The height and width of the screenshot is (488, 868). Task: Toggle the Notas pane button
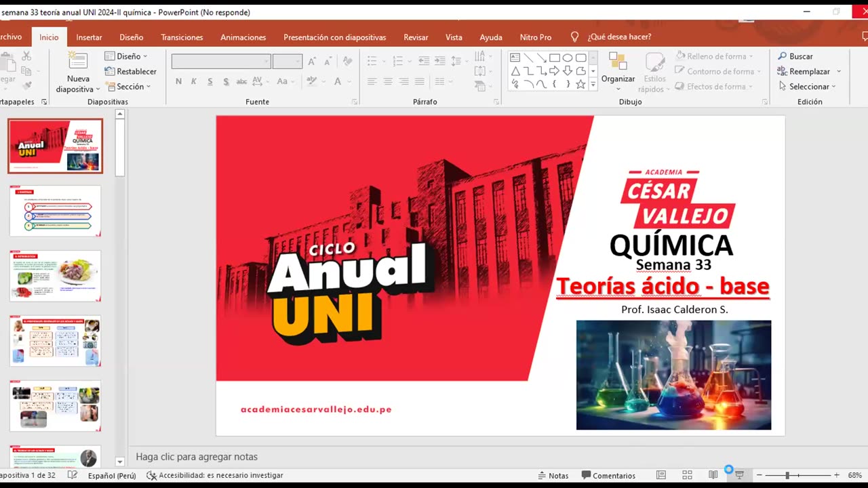(x=553, y=475)
